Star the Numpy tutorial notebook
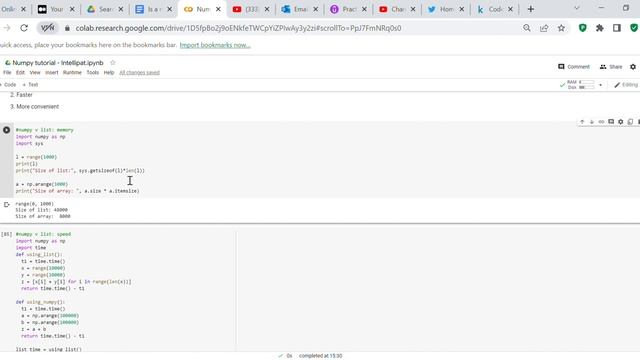 [113, 62]
